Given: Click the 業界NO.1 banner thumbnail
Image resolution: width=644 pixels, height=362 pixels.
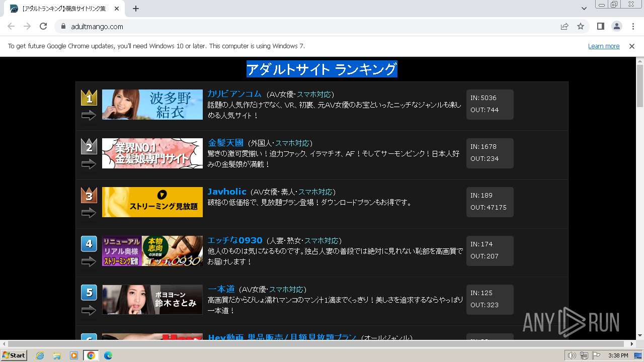Looking at the screenshot, I should 152,153.
